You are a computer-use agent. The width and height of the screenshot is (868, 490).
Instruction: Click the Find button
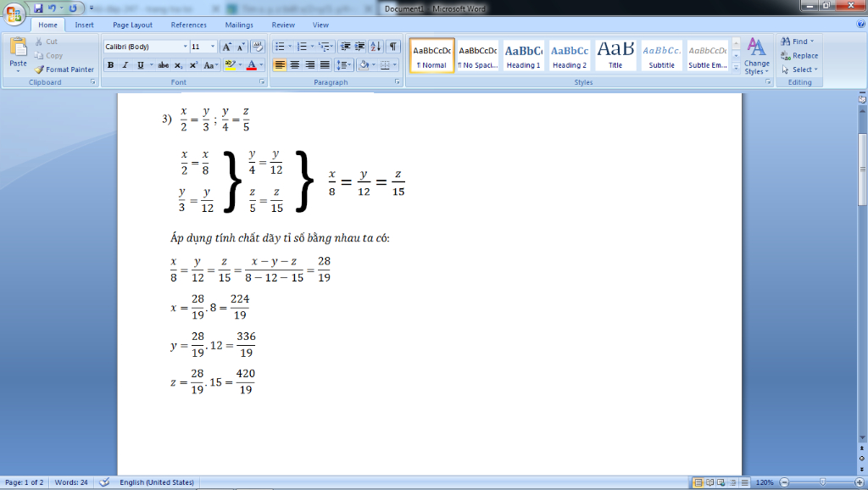(x=798, y=42)
